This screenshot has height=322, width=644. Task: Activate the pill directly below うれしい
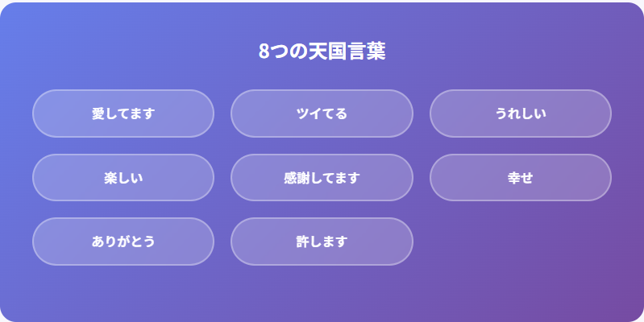coord(521,178)
